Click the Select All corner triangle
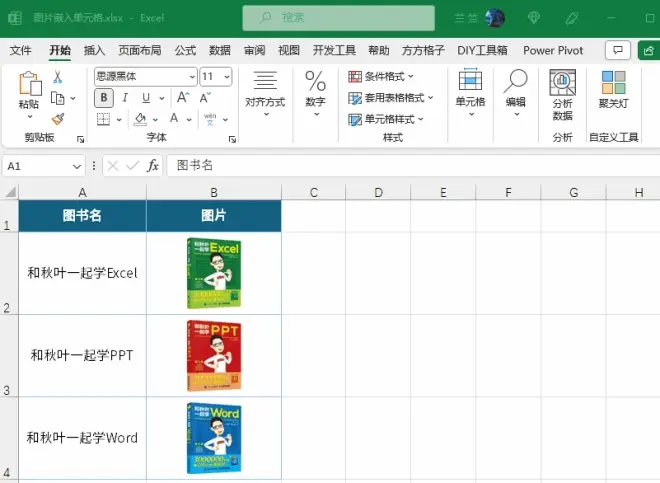 click(x=10, y=192)
